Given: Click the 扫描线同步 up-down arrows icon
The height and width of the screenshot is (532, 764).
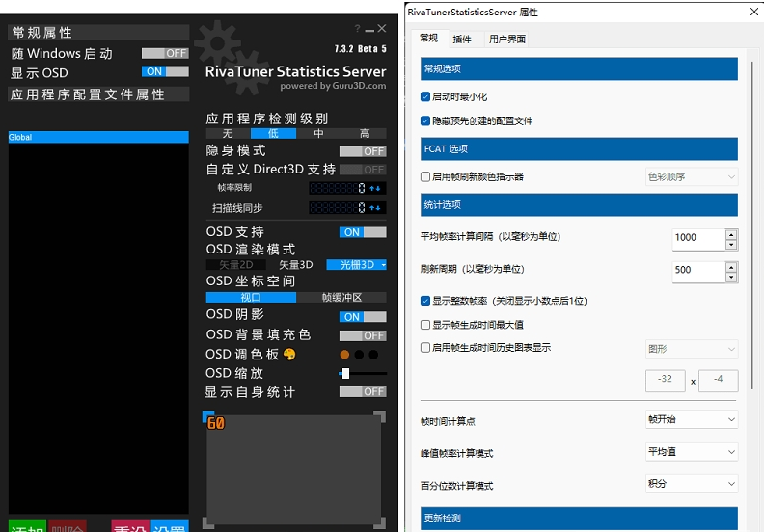Looking at the screenshot, I should click(374, 208).
